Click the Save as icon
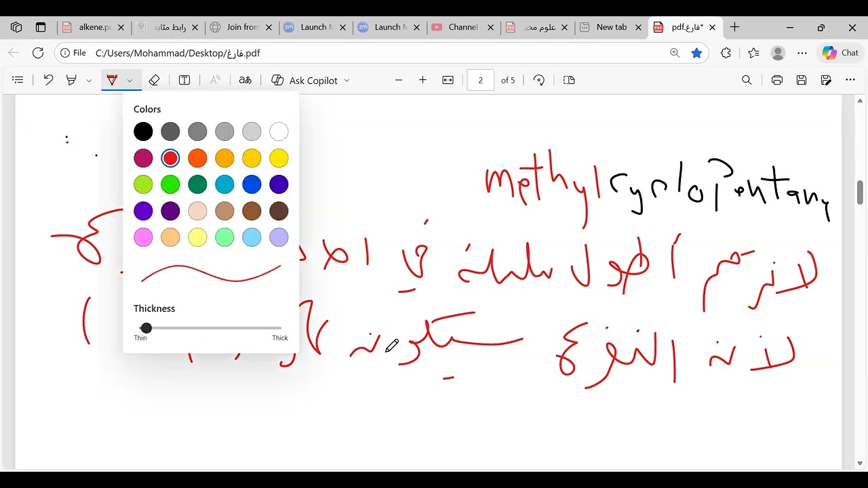Viewport: 868px width, 488px height. [826, 80]
